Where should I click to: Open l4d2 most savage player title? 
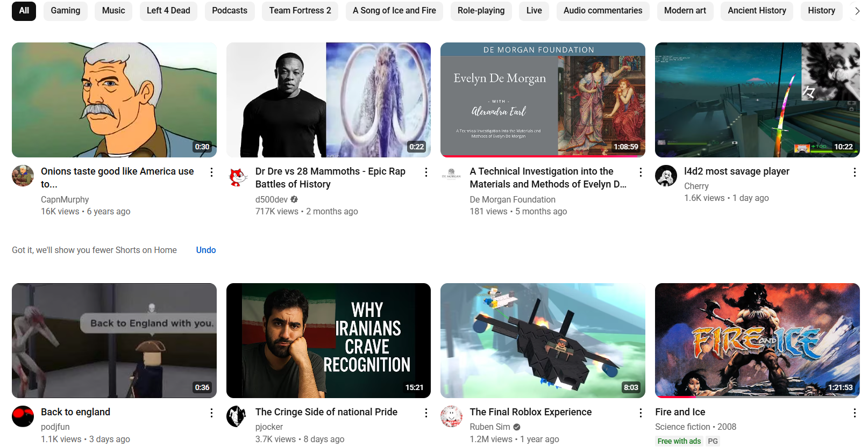tap(737, 171)
